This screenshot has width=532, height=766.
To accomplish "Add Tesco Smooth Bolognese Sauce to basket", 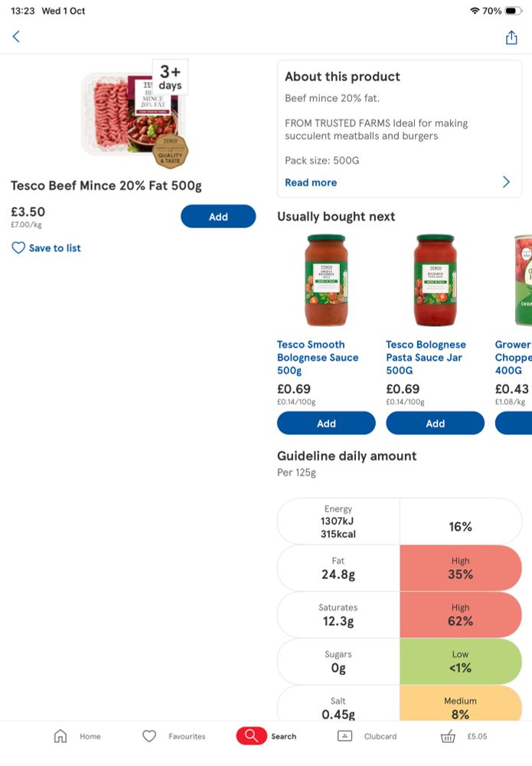I will tap(326, 424).
